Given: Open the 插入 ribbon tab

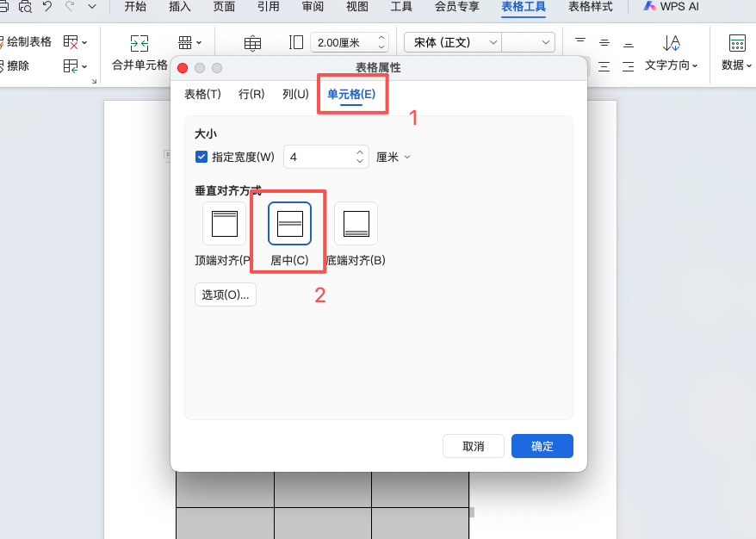Looking at the screenshot, I should (x=179, y=7).
